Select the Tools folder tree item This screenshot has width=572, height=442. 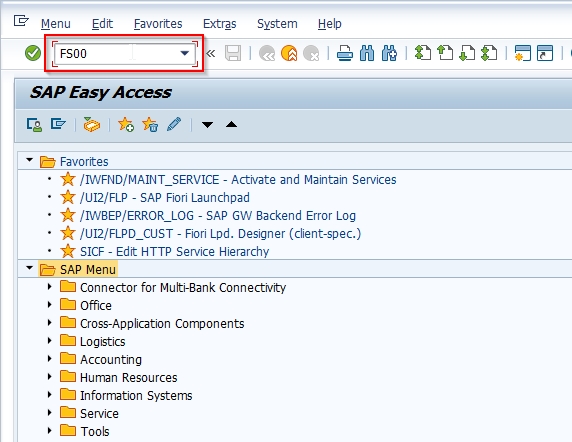tap(95, 431)
